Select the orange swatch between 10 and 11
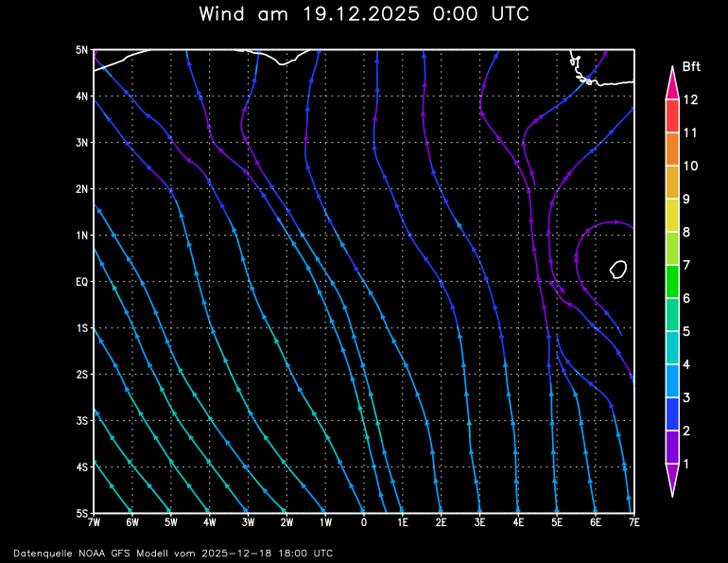 [672, 150]
